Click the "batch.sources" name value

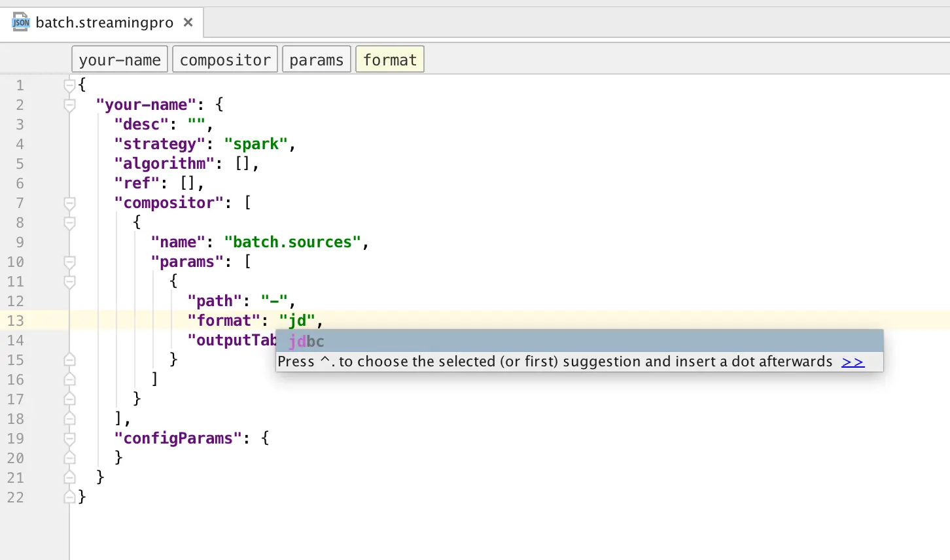[292, 242]
